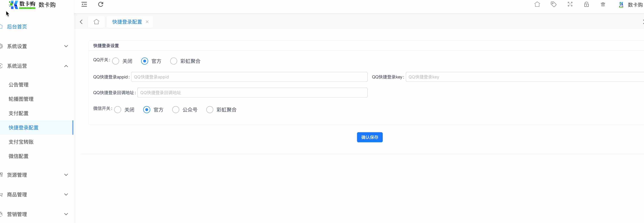Click the left arrow to scroll tabs back
Screen dimensions: 644x223
coord(81,22)
